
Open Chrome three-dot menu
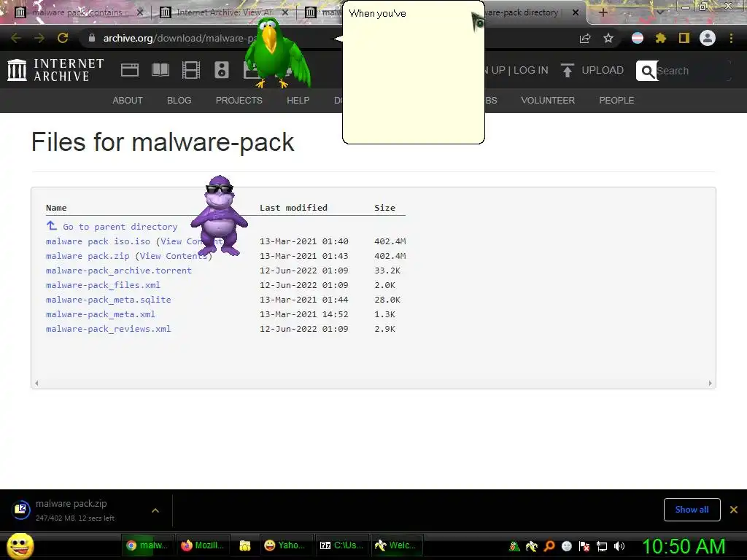[731, 38]
